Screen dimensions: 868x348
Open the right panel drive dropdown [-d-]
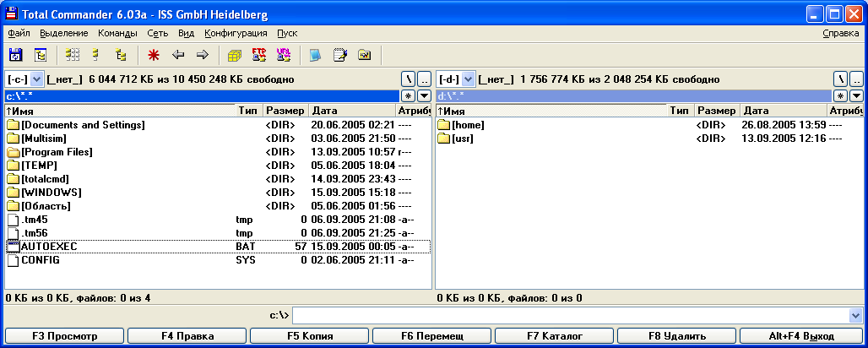point(469,79)
